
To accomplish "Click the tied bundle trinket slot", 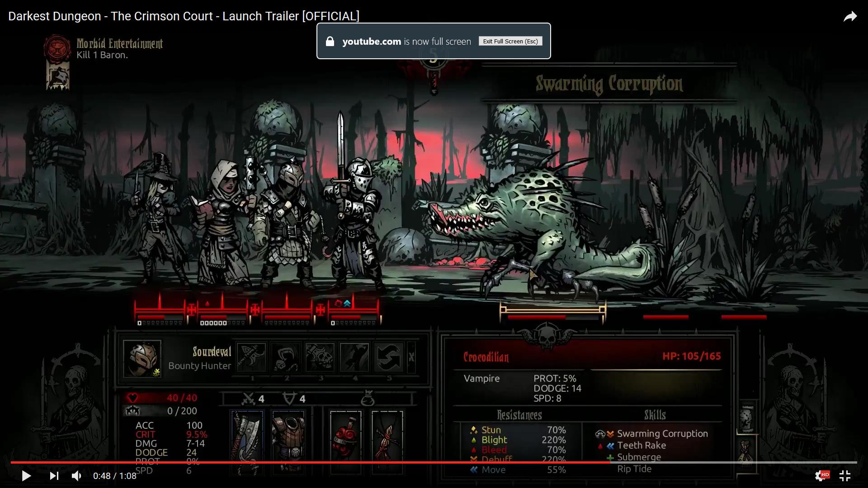I will (x=387, y=443).
